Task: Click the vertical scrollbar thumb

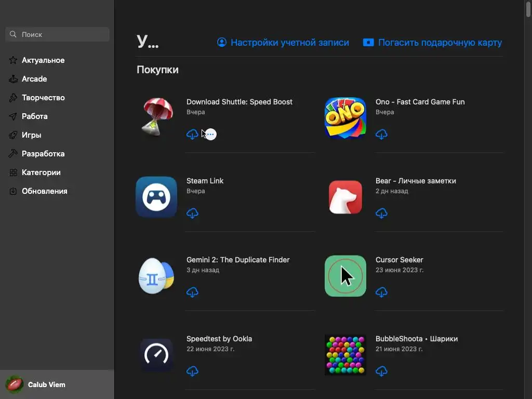Action: coord(528,8)
